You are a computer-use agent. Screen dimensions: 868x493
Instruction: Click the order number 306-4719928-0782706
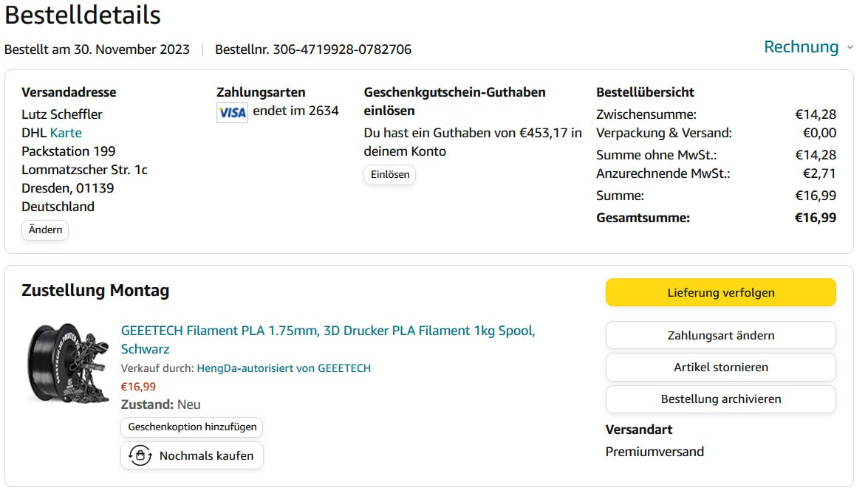coord(342,49)
